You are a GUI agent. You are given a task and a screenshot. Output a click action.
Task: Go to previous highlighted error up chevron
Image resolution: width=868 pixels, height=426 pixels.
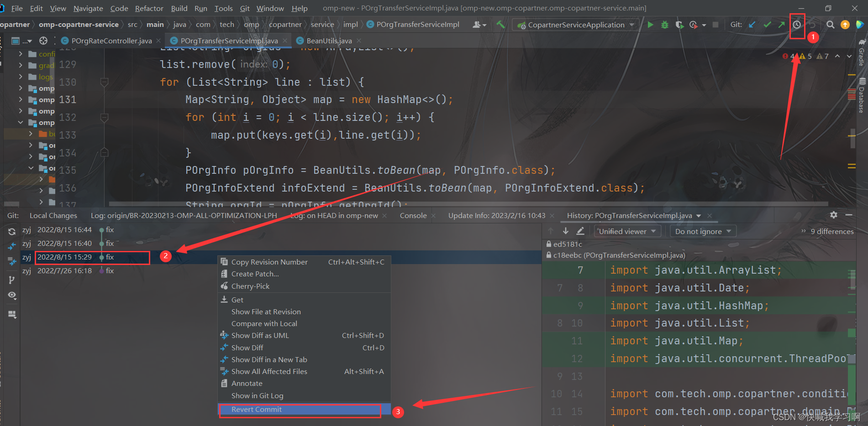click(837, 56)
